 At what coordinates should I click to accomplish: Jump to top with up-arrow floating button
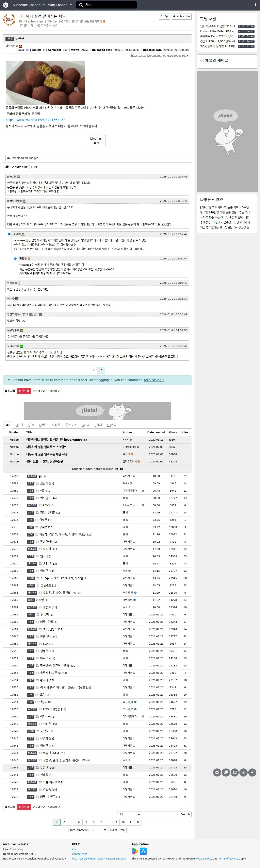click(243, 772)
